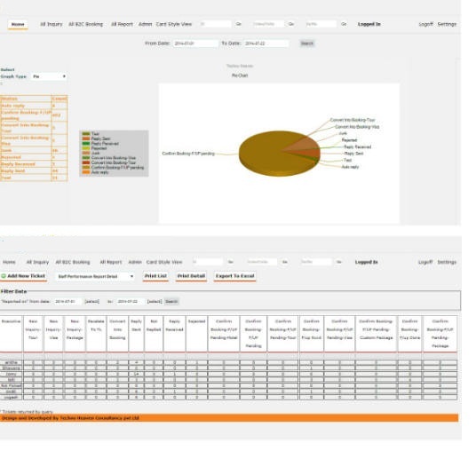Image resolution: width=476 pixels, height=451 pixels.
Task: Focus the To Date field in dashboard
Action: click(x=266, y=44)
